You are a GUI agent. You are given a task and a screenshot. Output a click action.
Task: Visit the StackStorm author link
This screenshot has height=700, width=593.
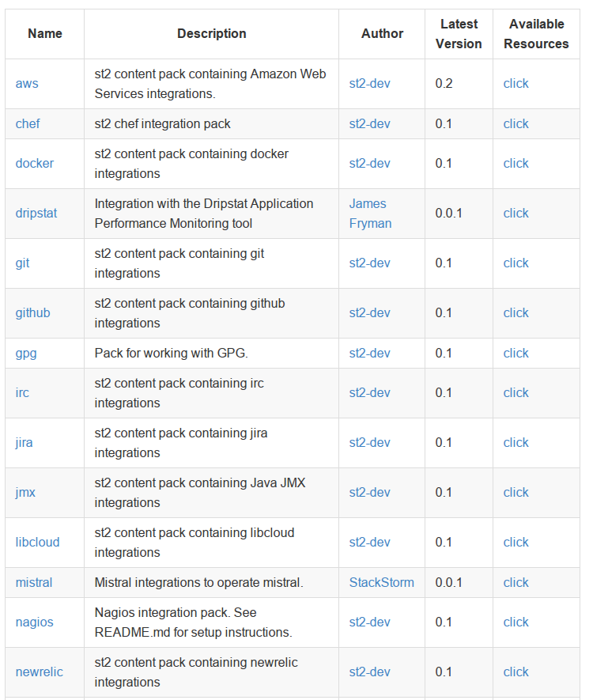[x=382, y=583]
